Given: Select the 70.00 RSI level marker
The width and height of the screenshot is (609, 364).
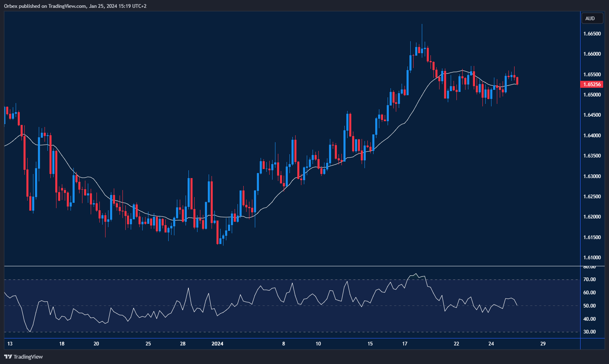Looking at the screenshot, I should click(592, 279).
